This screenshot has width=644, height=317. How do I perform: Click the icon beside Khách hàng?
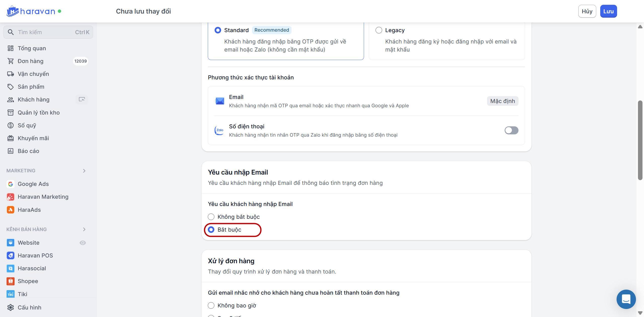[x=82, y=99]
